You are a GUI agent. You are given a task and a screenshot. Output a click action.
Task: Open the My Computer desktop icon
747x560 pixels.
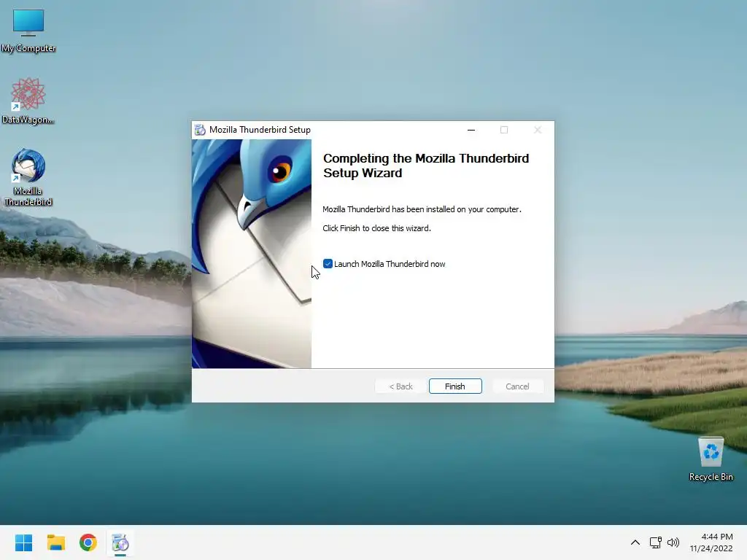coord(28,31)
